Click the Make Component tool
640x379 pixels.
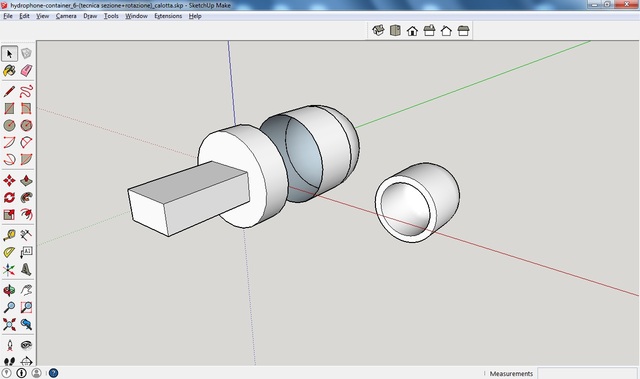26,53
